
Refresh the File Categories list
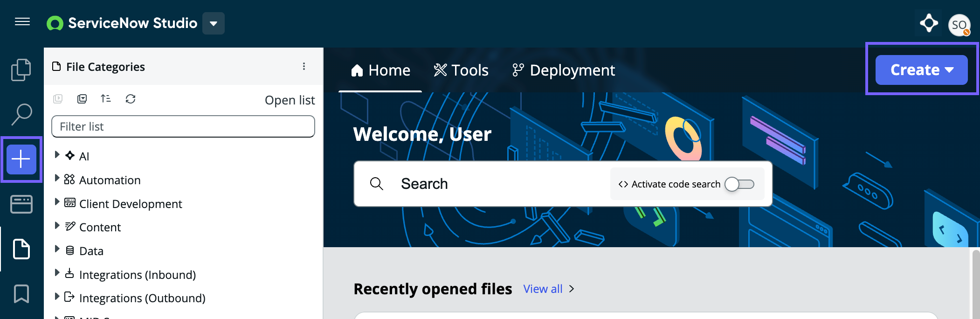coord(131,99)
